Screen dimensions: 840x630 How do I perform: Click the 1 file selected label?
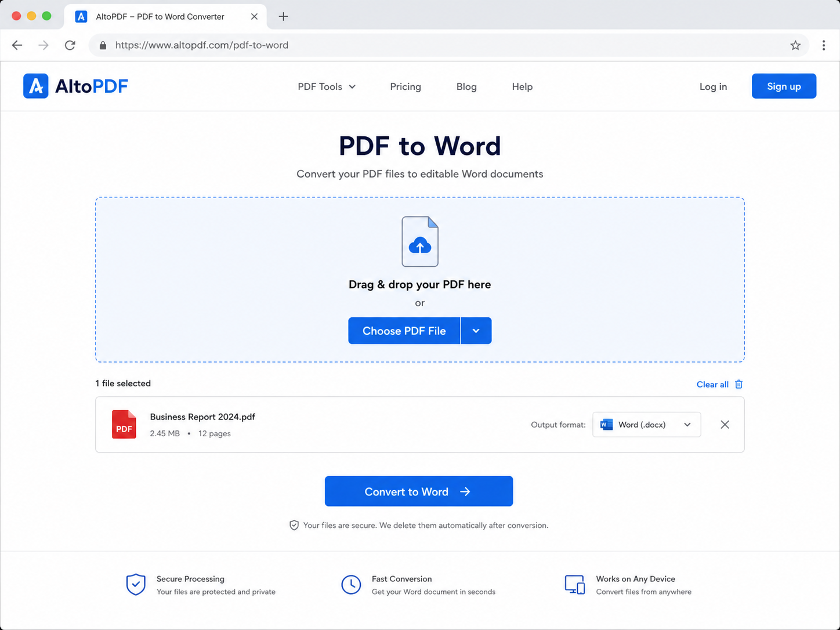123,383
